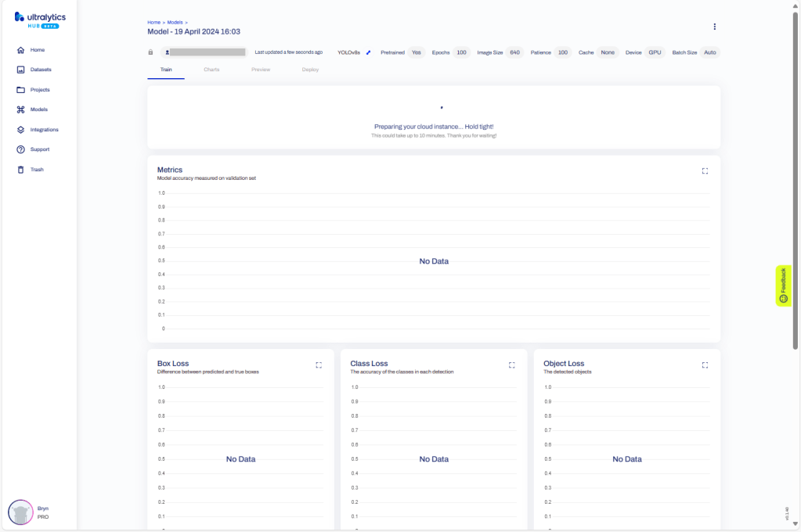The height and width of the screenshot is (532, 801).
Task: Select the Preview tab
Action: [x=261, y=70]
